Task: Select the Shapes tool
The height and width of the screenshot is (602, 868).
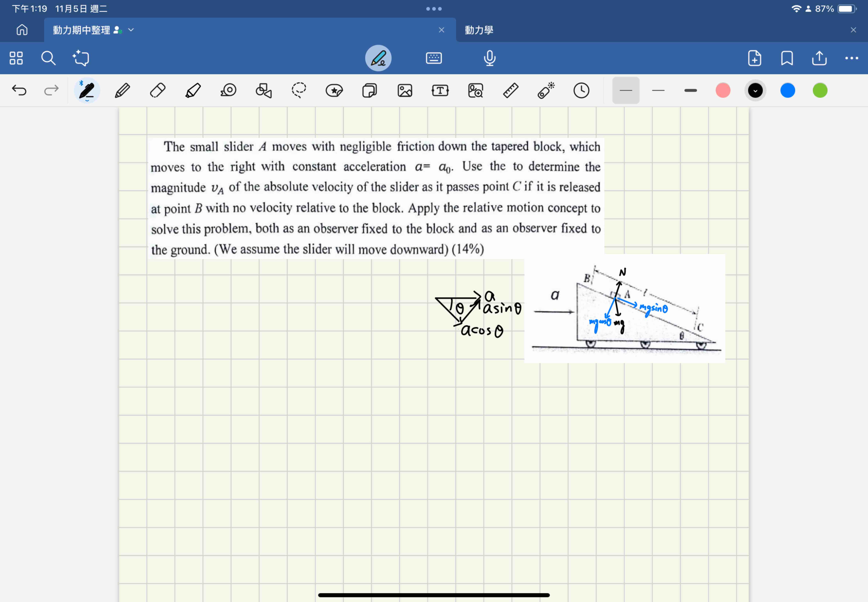Action: [263, 90]
